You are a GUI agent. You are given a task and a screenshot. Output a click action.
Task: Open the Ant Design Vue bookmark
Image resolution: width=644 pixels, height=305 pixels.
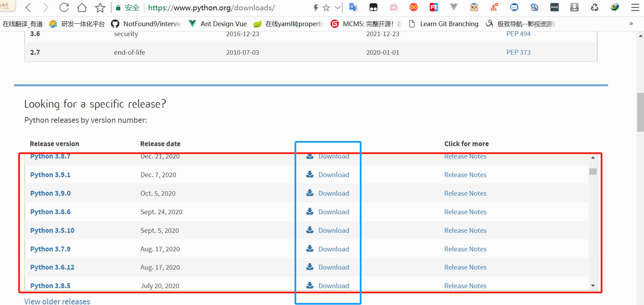[x=218, y=24]
